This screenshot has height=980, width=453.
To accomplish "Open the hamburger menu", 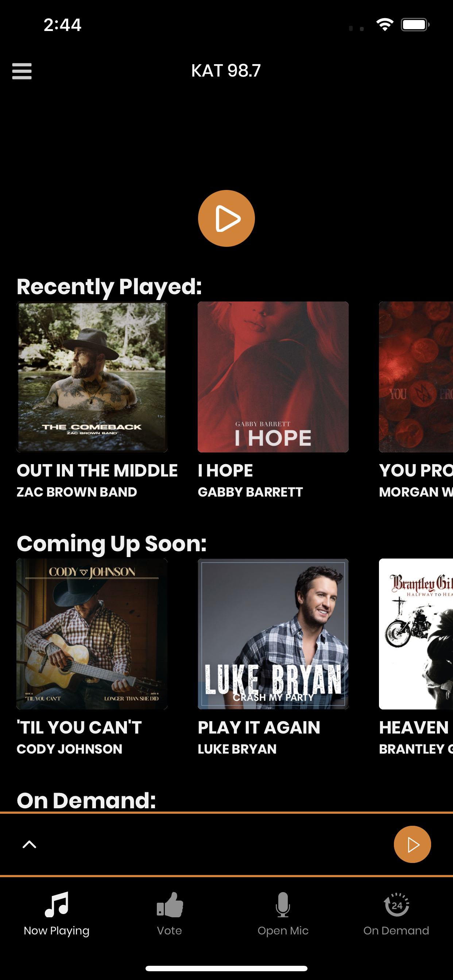I will coord(22,71).
